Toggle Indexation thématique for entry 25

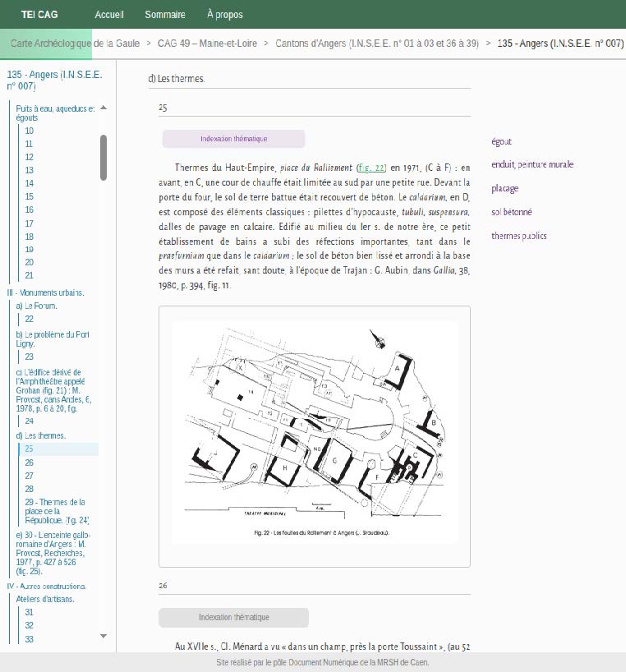tap(233, 139)
